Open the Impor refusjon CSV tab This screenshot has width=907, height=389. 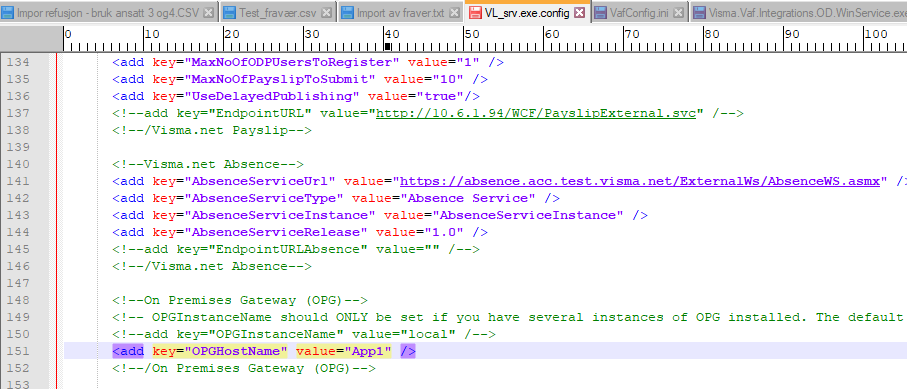coord(108,12)
